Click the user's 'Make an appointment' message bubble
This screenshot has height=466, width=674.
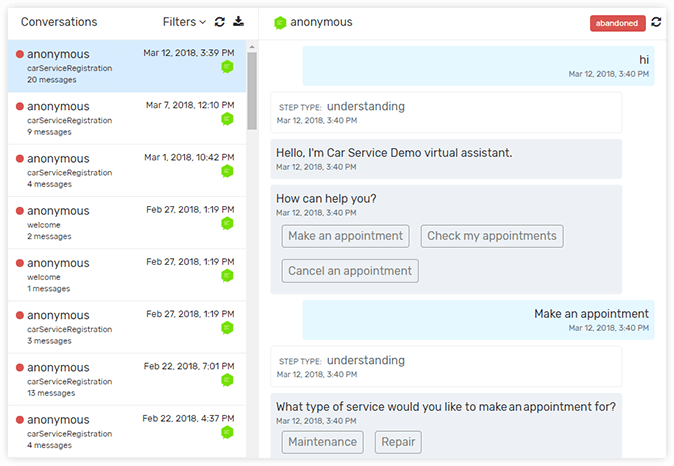pyautogui.click(x=478, y=320)
